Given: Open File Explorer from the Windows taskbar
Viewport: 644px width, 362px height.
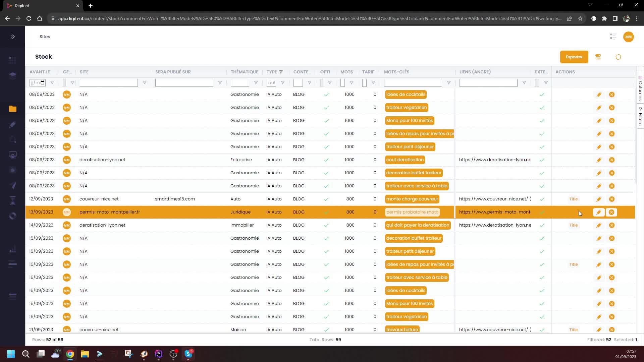Looking at the screenshot, I should [x=85, y=354].
